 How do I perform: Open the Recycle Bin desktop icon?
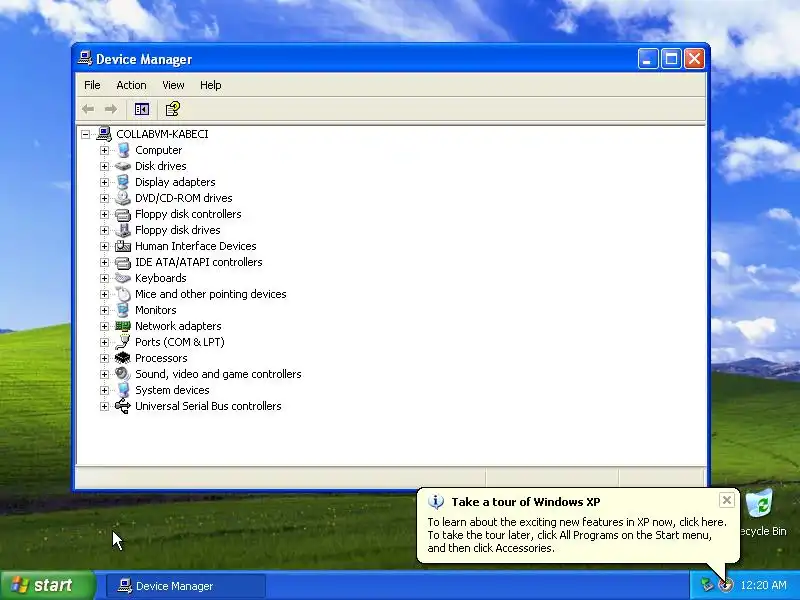[759, 504]
